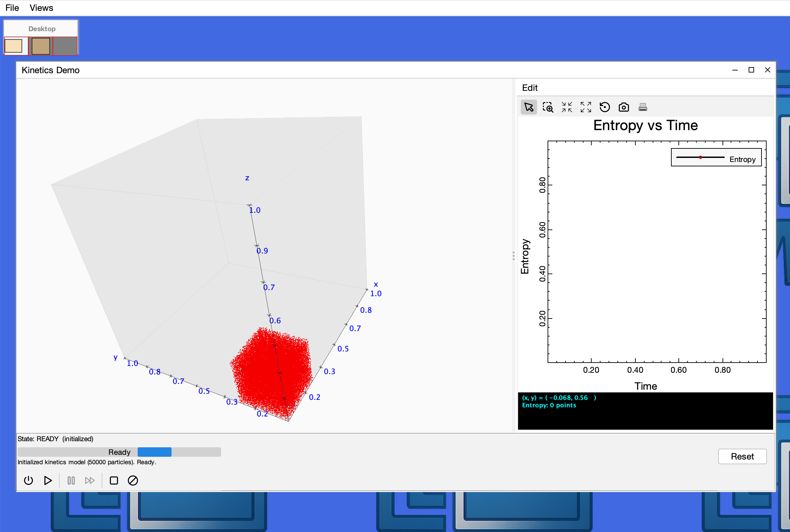Open the Edit menu in plot panel
This screenshot has width=790, height=532.
coord(530,88)
